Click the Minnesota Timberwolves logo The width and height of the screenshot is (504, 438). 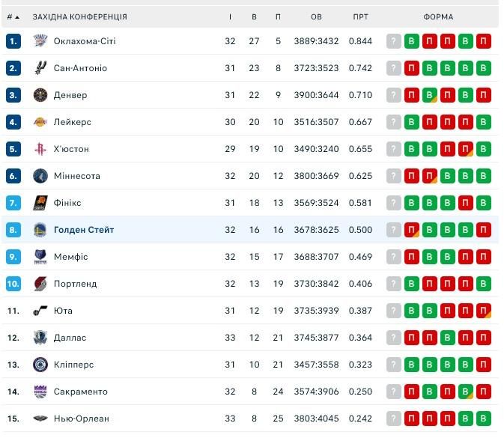coord(40,176)
